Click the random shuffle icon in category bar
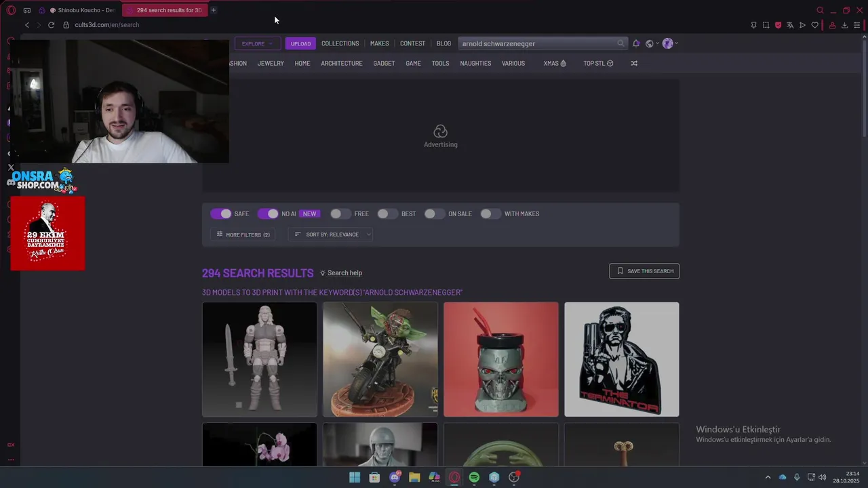 634,63
